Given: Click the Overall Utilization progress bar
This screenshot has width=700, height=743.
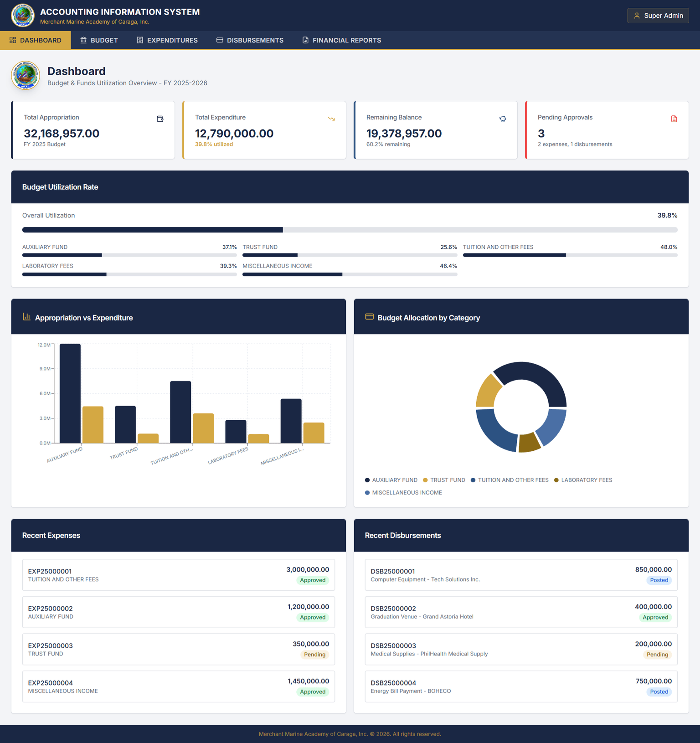Looking at the screenshot, I should 350,230.
